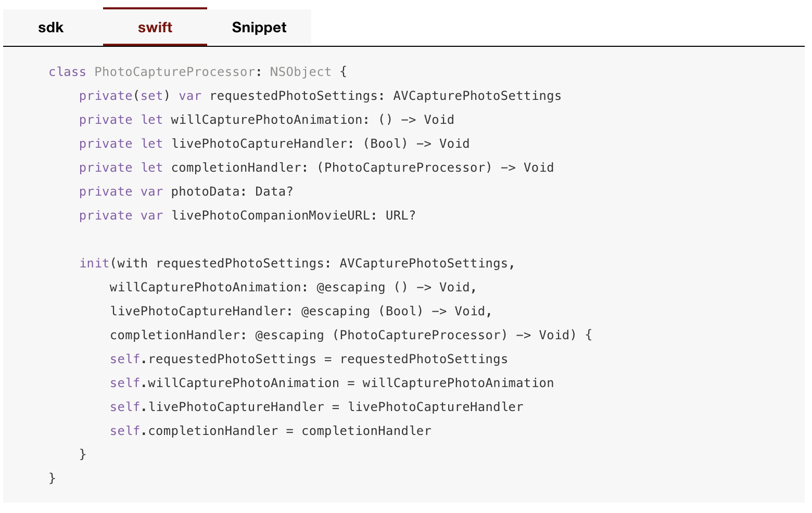Click the first @escaping attribute
Image resolution: width=812 pixels, height=513 pixels.
[351, 287]
